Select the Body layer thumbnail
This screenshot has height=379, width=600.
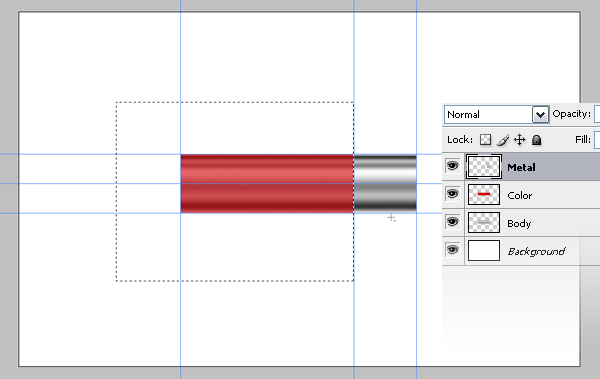[484, 222]
